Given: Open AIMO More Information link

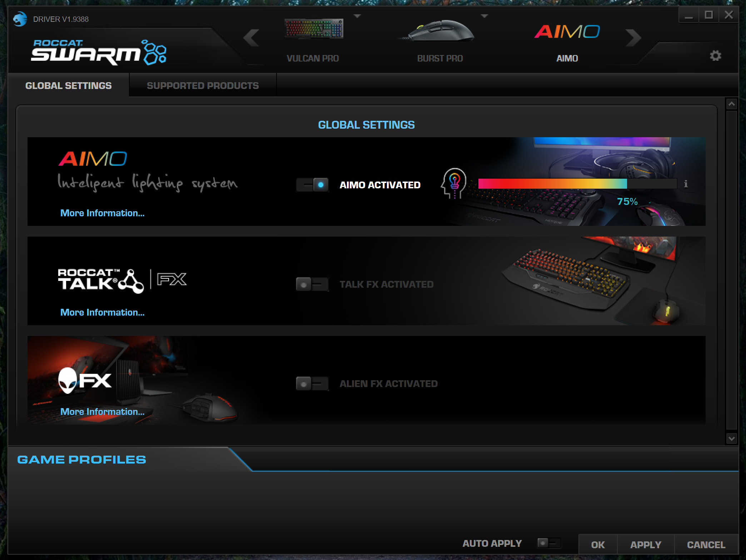Looking at the screenshot, I should (103, 213).
